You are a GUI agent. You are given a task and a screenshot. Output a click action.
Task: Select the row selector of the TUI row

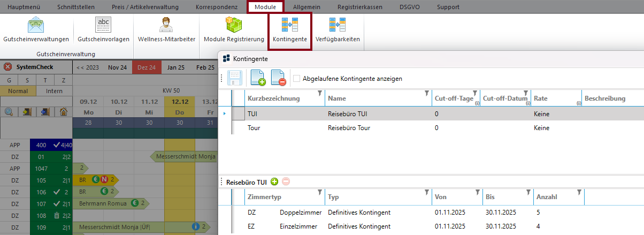pos(239,114)
